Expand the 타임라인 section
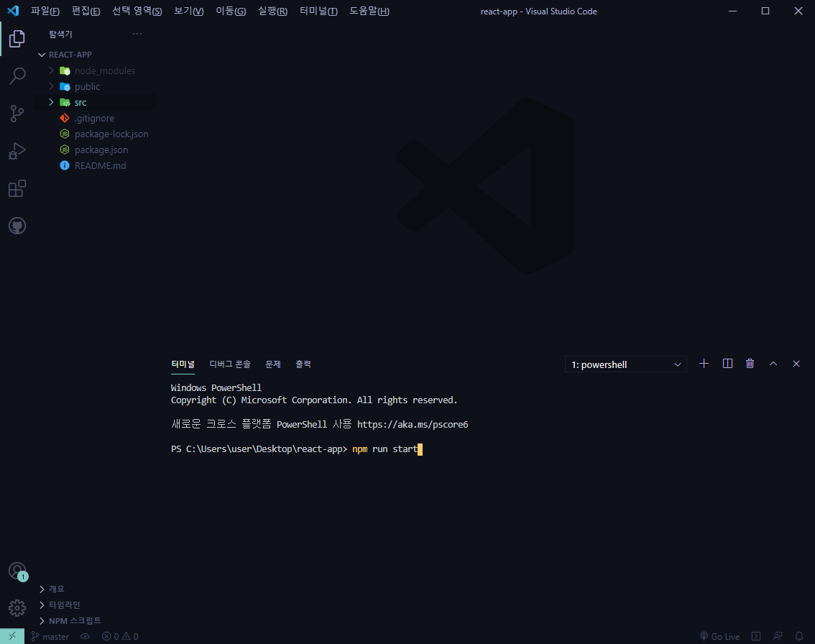Image resolution: width=815 pixels, height=644 pixels. [95, 604]
